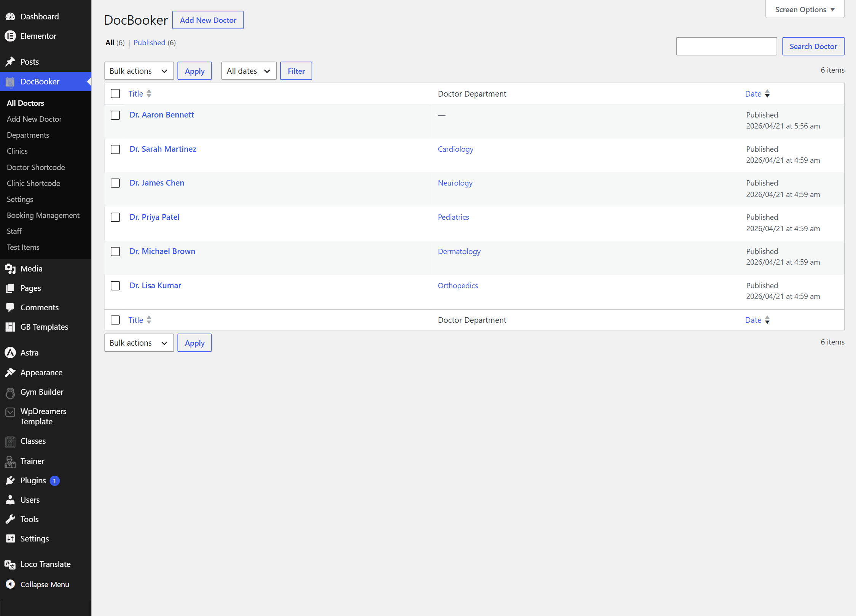Viewport: 856px width, 616px height.
Task: Open the bottom Bulk actions dropdown
Action: tap(139, 343)
